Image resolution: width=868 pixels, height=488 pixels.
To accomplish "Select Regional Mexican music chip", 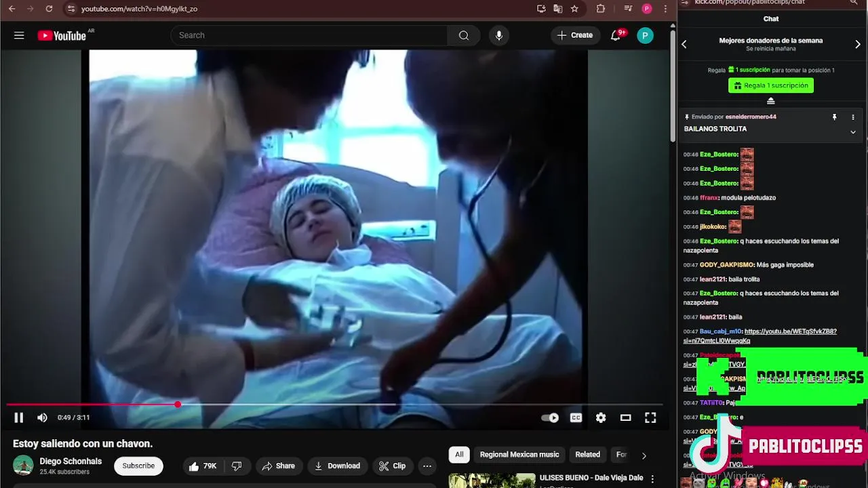I will [519, 455].
